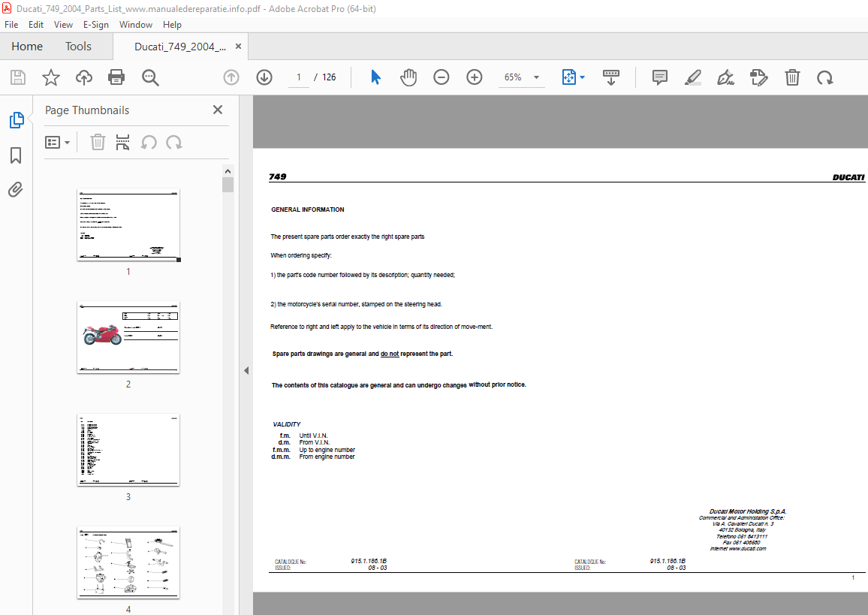The height and width of the screenshot is (615, 868).
Task: Click the GENERAL INFORMATION heading
Action: (x=307, y=210)
